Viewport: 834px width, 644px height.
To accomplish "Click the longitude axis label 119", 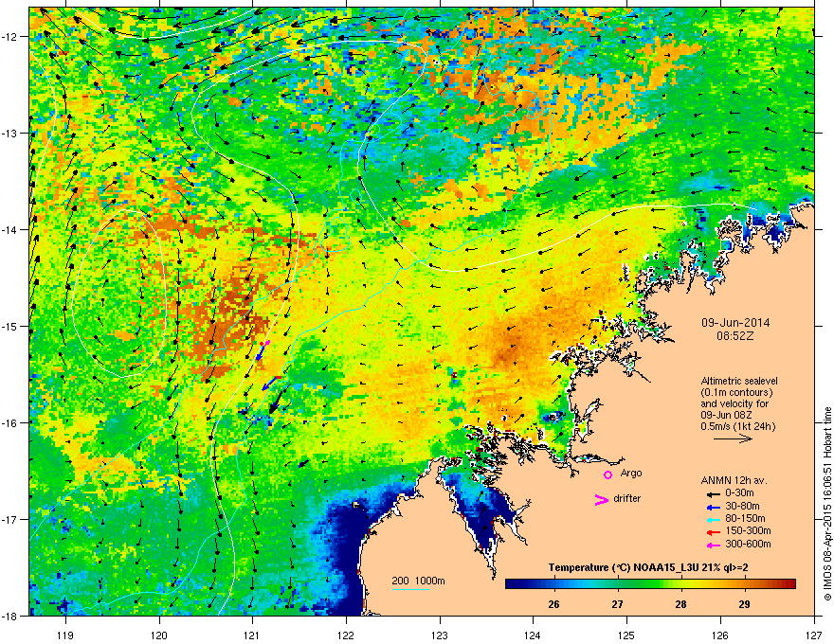I will (65, 635).
